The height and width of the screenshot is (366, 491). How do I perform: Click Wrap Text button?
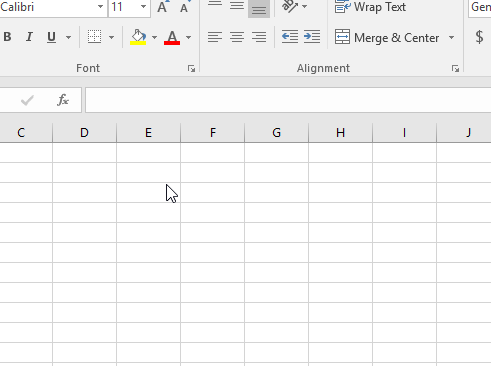370,7
